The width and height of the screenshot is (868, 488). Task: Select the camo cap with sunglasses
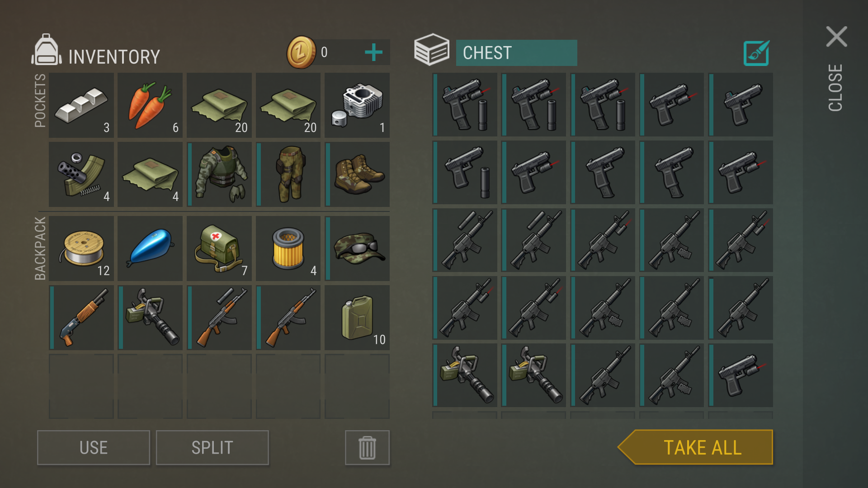tap(357, 248)
